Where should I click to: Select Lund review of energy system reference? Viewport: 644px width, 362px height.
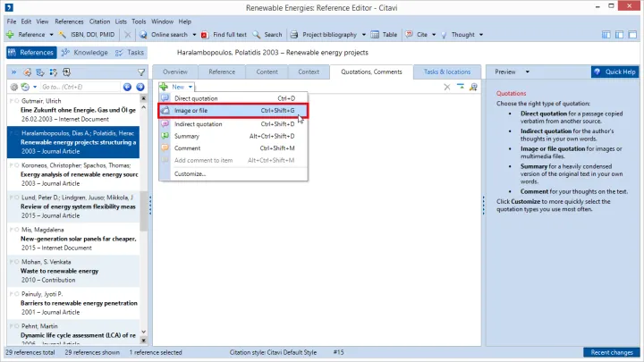73,206
